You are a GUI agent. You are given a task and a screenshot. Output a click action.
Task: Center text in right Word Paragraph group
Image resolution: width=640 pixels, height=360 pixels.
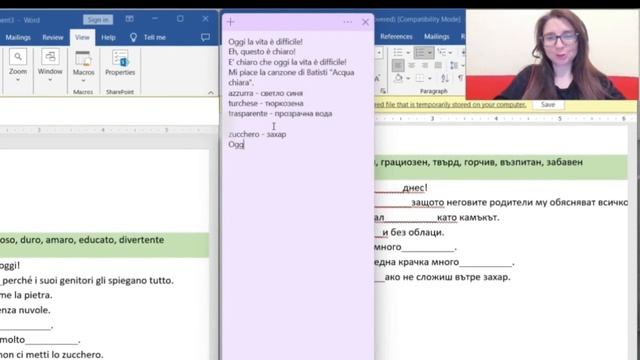[411, 65]
